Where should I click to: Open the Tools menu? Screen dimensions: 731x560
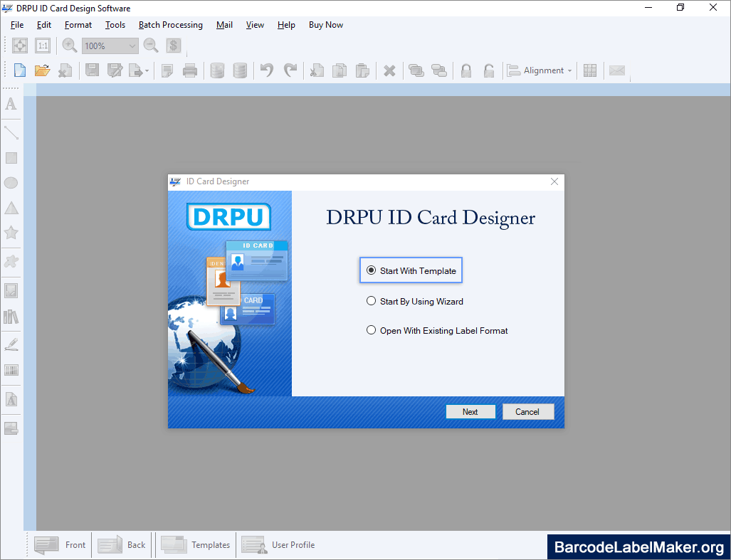[x=115, y=25]
